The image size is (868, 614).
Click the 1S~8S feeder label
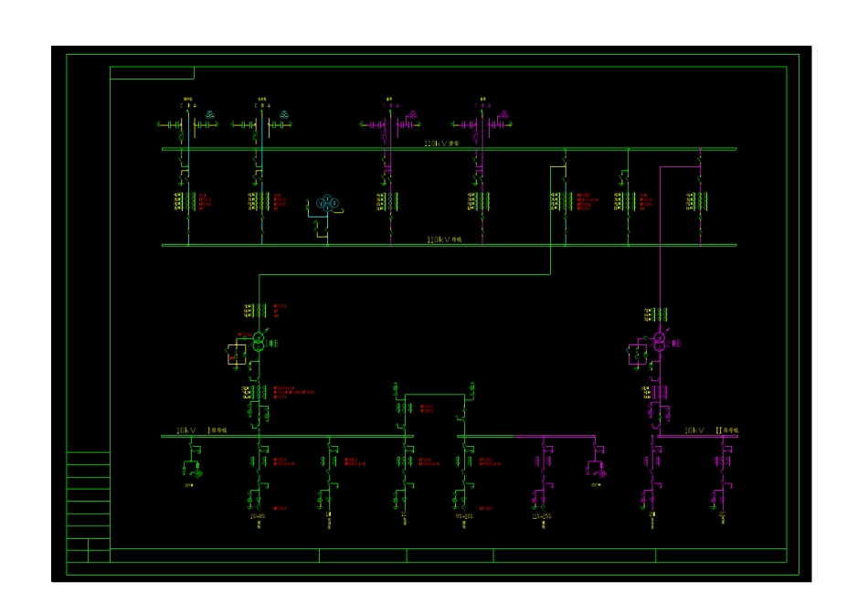pyautogui.click(x=258, y=516)
